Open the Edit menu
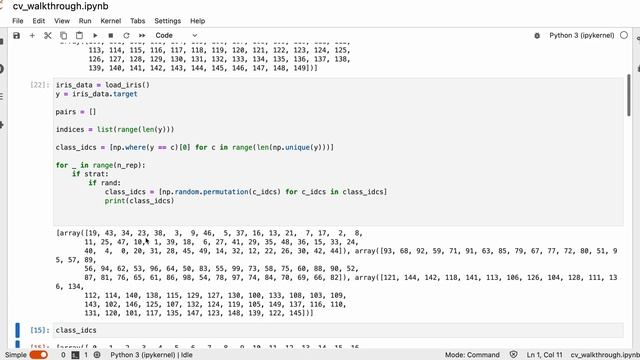This screenshot has height=360, width=640. tap(38, 21)
